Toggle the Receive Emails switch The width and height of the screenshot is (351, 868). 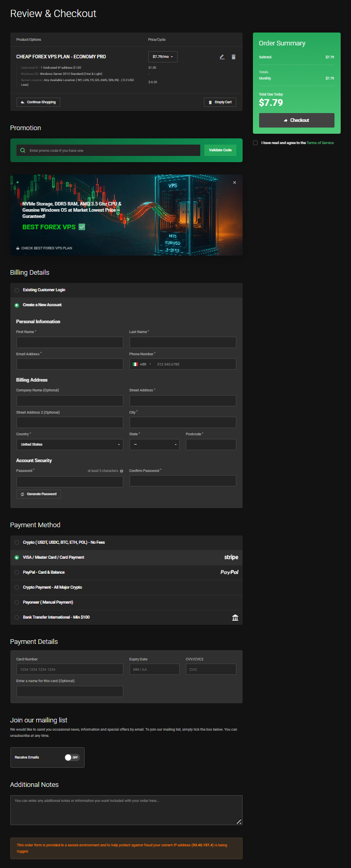(x=71, y=757)
